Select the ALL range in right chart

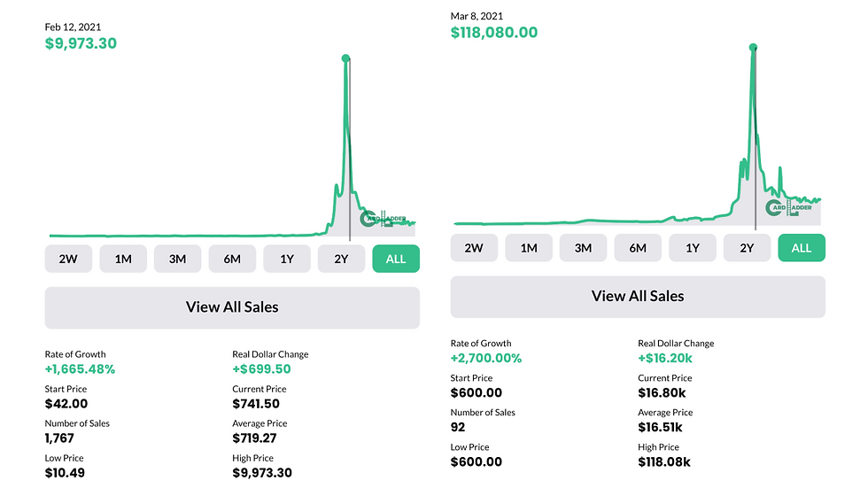[x=802, y=248]
